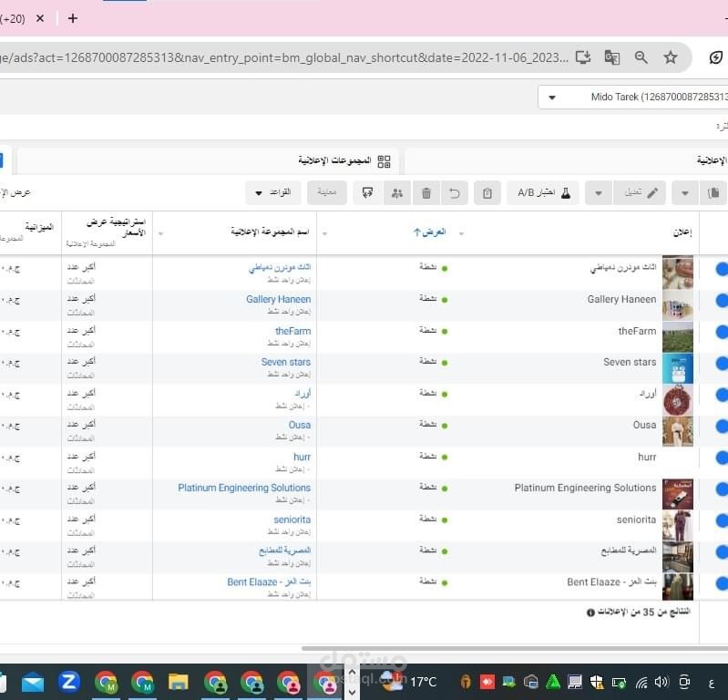The height and width of the screenshot is (700, 728).
Task: Toggle the Seven stars ad switch
Action: tap(722, 364)
